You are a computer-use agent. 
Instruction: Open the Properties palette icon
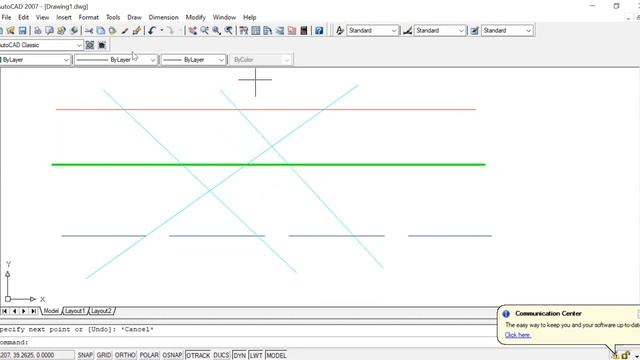pos(244,31)
